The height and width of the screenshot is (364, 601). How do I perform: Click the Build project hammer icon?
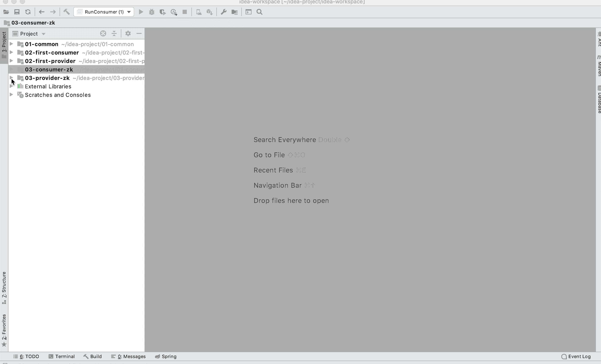(66, 12)
